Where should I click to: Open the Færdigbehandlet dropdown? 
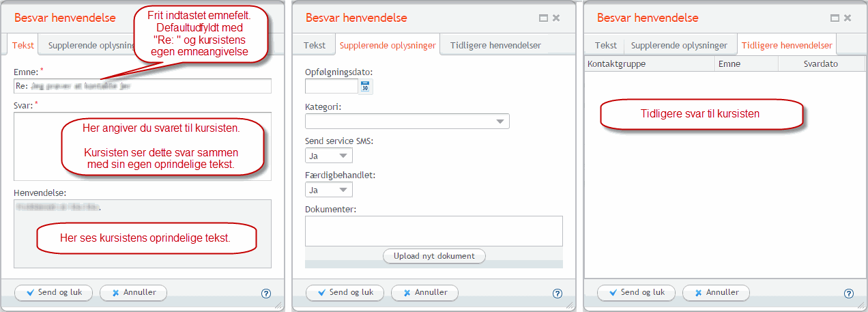coord(329,190)
